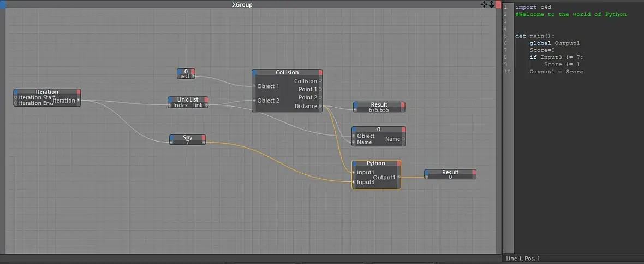Click the XPresso zoom arrow icon
This screenshot has height=264, width=644.
(x=491, y=4)
